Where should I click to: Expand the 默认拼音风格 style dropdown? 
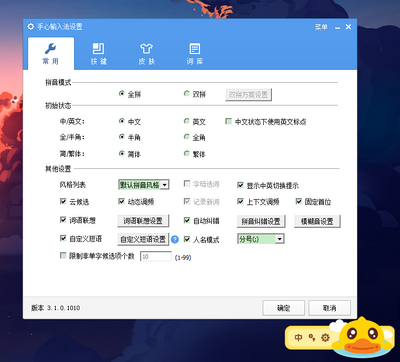point(165,185)
